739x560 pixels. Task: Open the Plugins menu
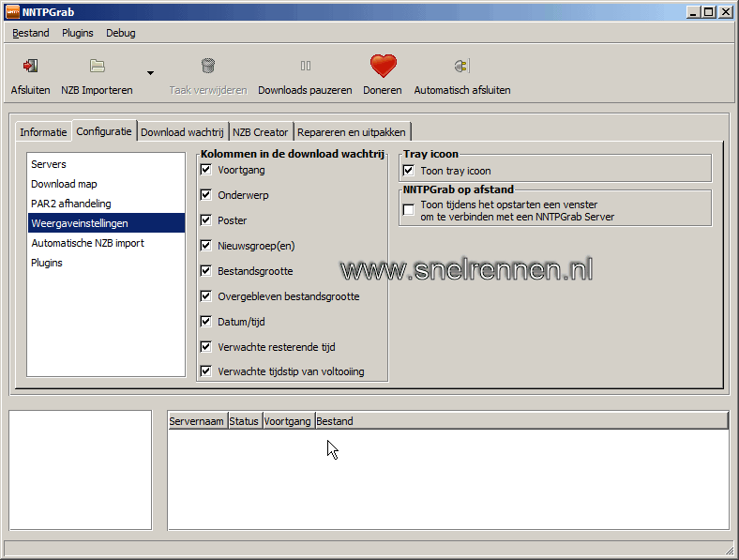click(x=78, y=33)
